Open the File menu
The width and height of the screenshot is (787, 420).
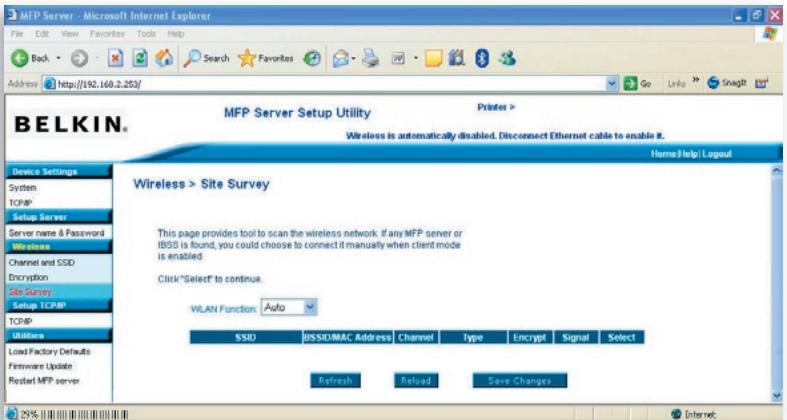point(17,34)
